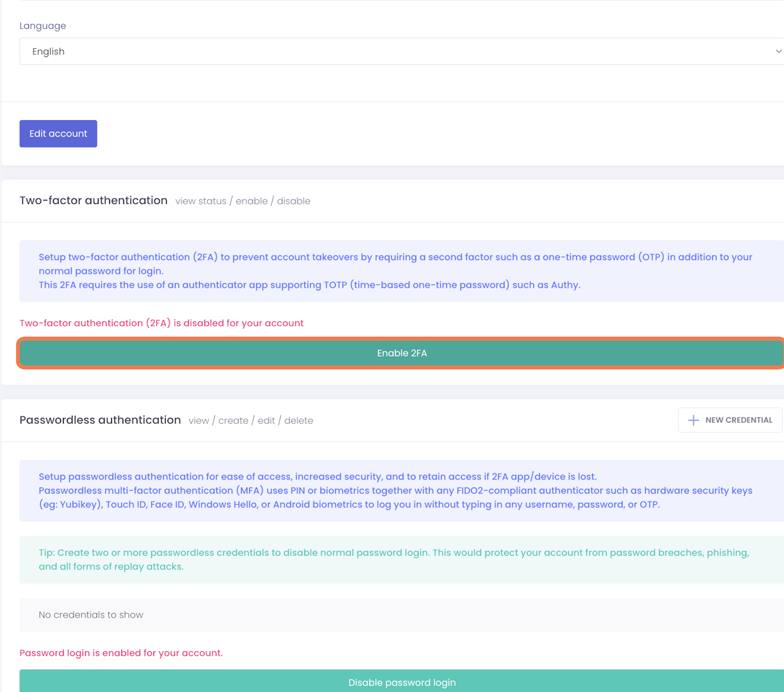Click the Enable 2FA button
The height and width of the screenshot is (692, 784).
pos(401,353)
